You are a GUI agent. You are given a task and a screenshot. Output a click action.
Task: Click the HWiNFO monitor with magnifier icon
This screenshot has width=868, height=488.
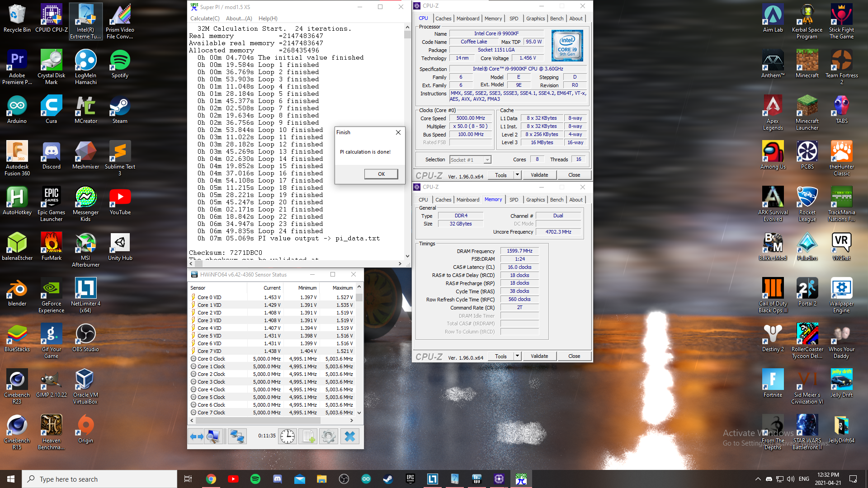point(213,436)
